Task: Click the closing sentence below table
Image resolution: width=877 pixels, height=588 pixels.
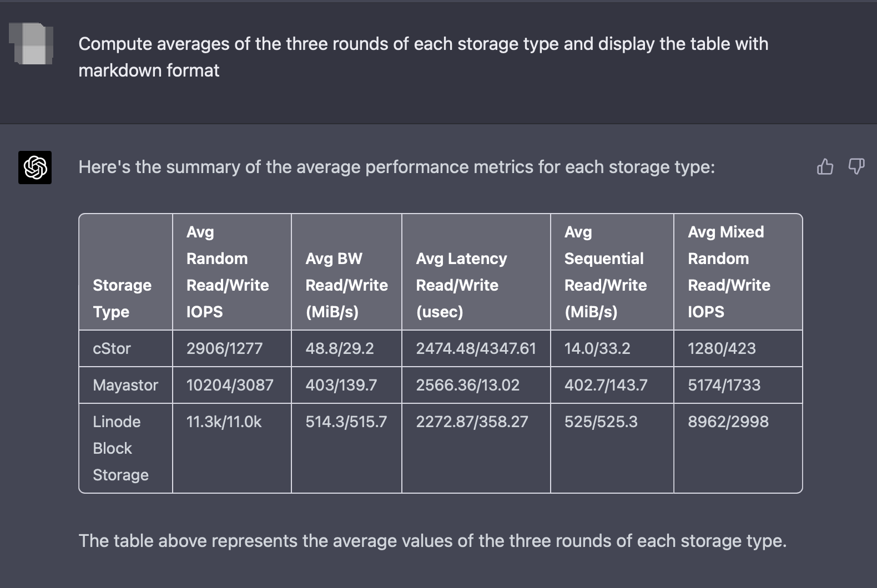Action: [x=432, y=541]
